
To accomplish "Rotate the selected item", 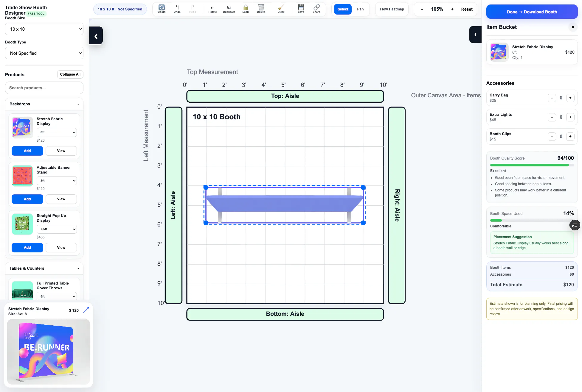I will [212, 9].
